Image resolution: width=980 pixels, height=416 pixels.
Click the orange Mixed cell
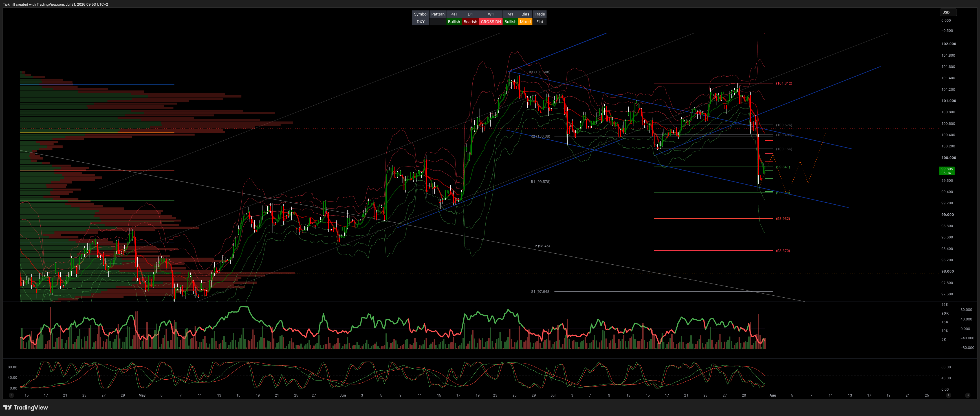(x=525, y=22)
